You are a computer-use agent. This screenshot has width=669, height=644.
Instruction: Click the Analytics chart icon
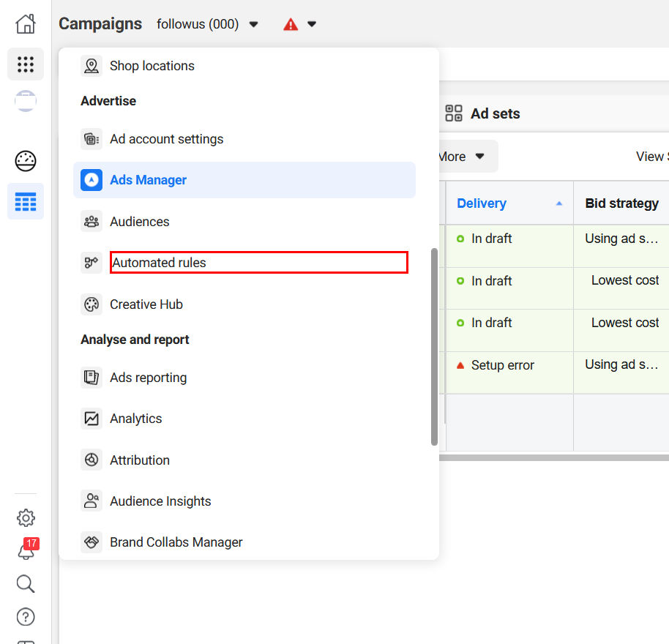[91, 419]
